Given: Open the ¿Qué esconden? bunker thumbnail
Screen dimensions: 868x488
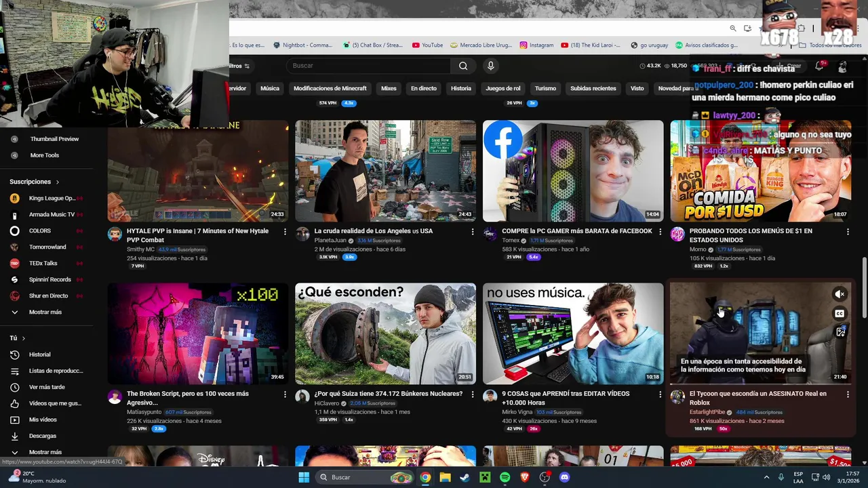Looking at the screenshot, I should (385, 333).
